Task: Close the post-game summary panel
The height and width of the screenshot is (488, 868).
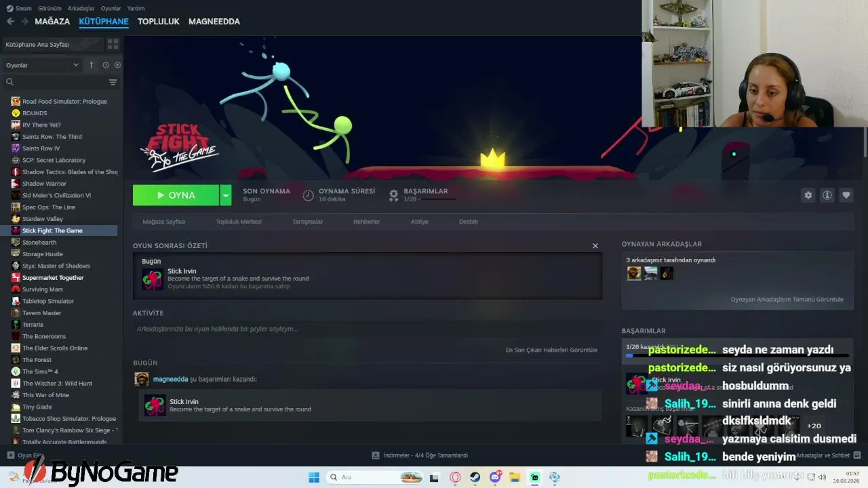Action: [595, 246]
